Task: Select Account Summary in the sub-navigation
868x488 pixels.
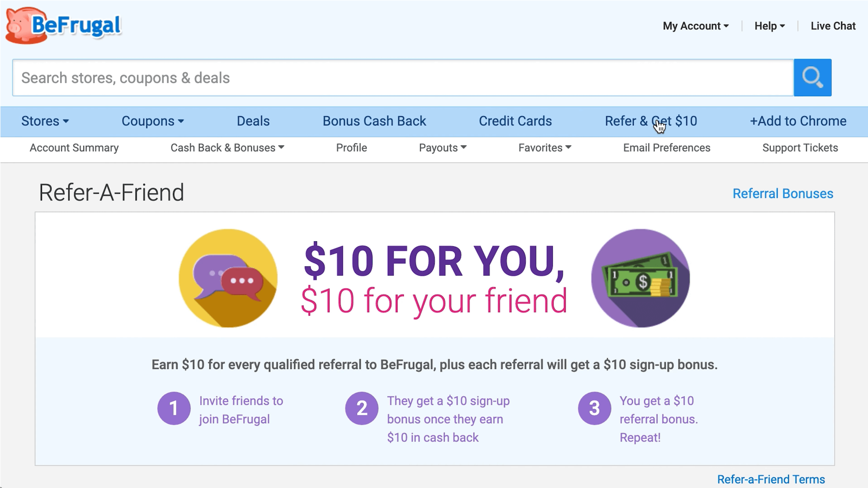Action: click(x=74, y=148)
